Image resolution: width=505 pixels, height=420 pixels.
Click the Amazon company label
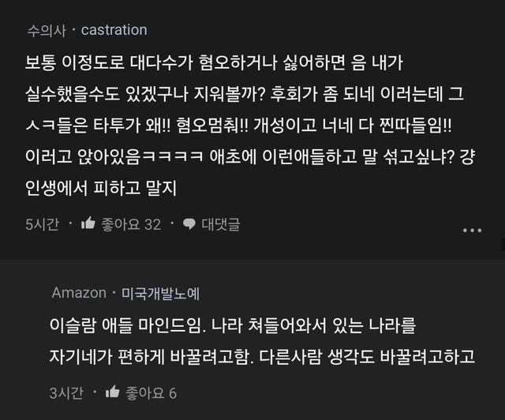click(x=78, y=293)
